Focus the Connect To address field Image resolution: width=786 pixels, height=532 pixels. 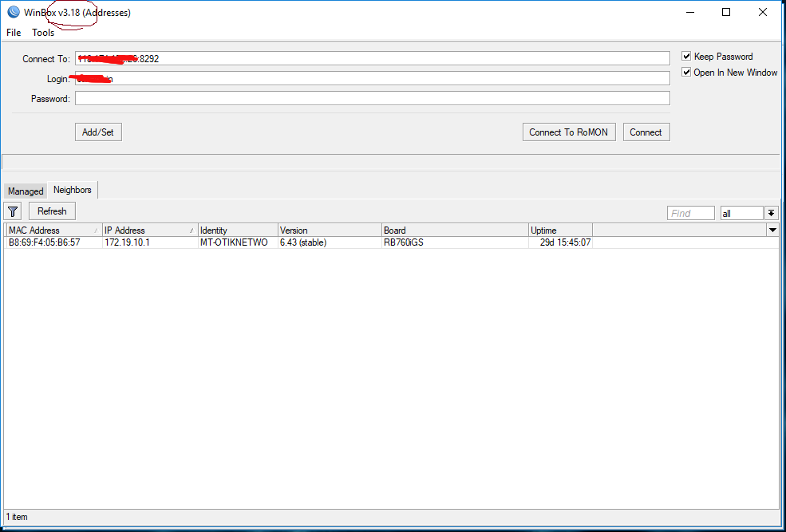click(373, 58)
